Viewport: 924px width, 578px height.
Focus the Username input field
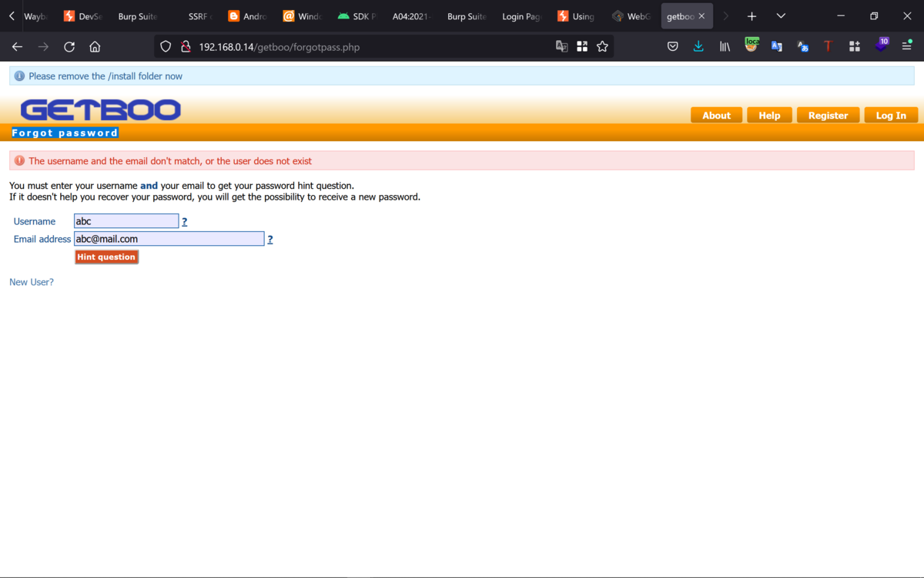coord(126,222)
